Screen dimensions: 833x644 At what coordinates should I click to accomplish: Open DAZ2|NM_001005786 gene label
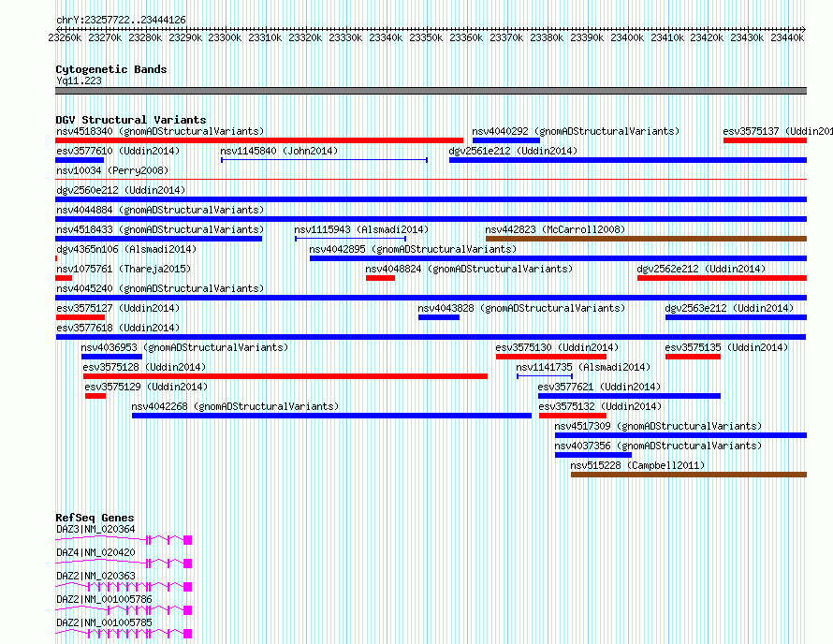click(104, 599)
